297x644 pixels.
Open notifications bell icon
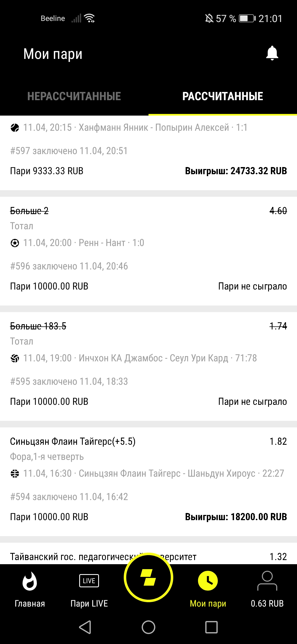[x=272, y=53]
